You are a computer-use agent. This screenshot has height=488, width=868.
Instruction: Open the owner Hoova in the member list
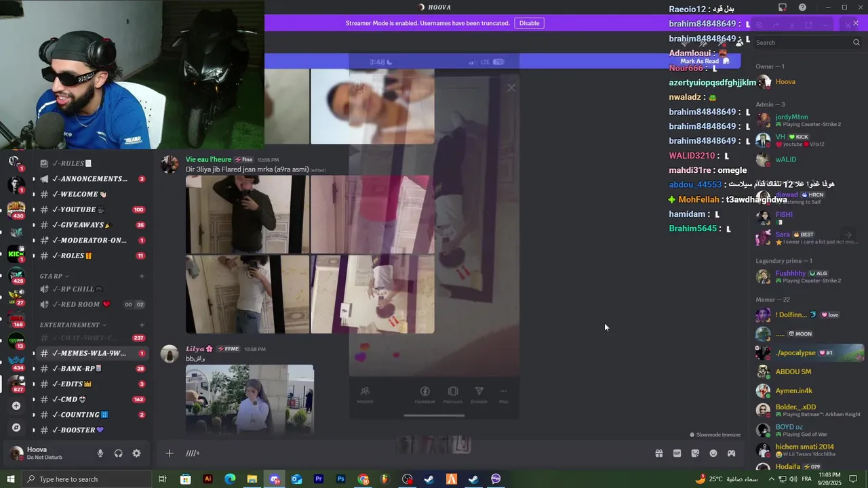(808, 82)
